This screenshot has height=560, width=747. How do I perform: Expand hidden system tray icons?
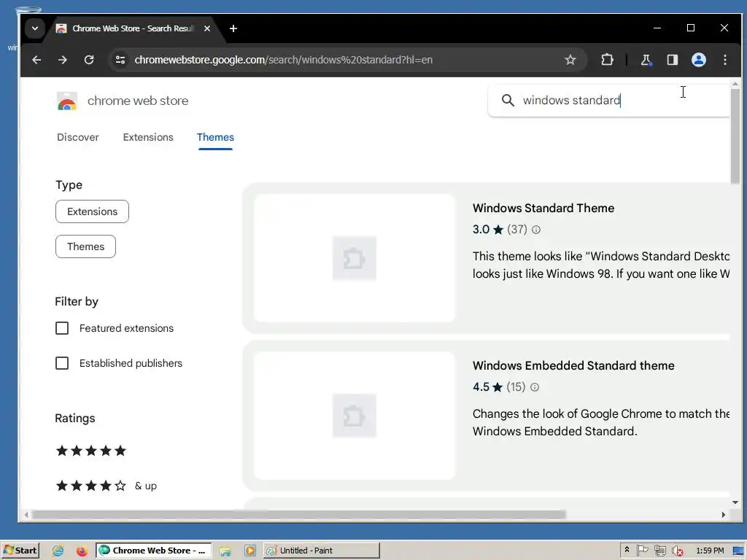click(x=627, y=550)
